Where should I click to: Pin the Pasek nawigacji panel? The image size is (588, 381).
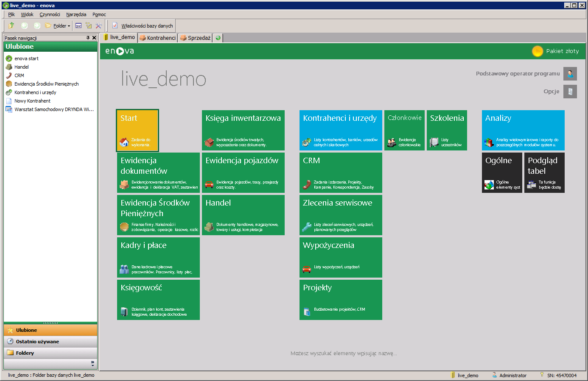[88, 38]
